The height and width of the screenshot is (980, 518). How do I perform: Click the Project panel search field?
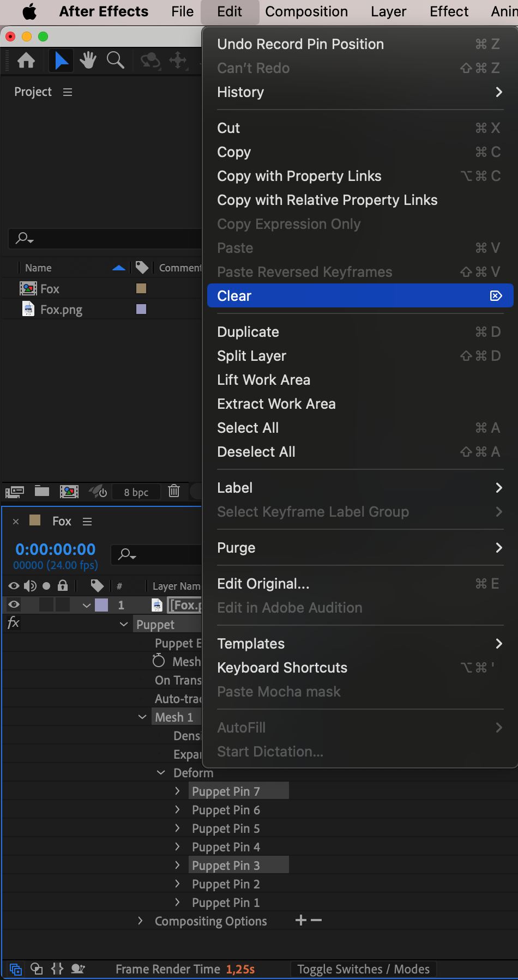click(106, 238)
